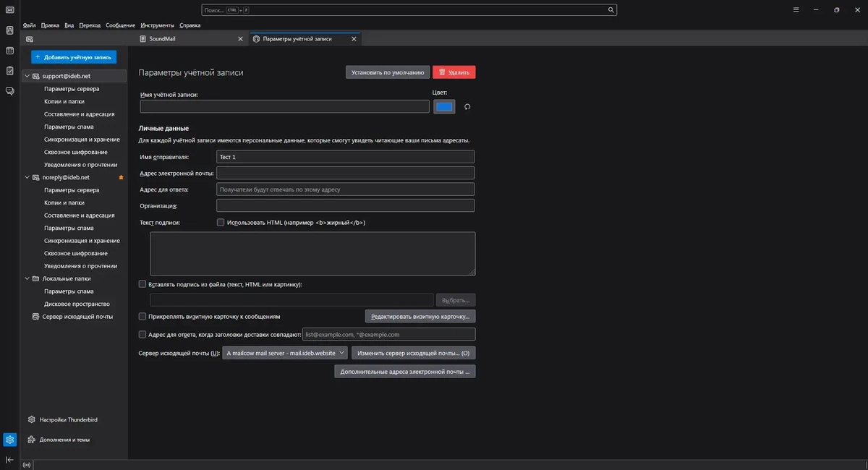This screenshot has width=868, height=470.
Task: Click Set as default button
Action: pyautogui.click(x=388, y=72)
